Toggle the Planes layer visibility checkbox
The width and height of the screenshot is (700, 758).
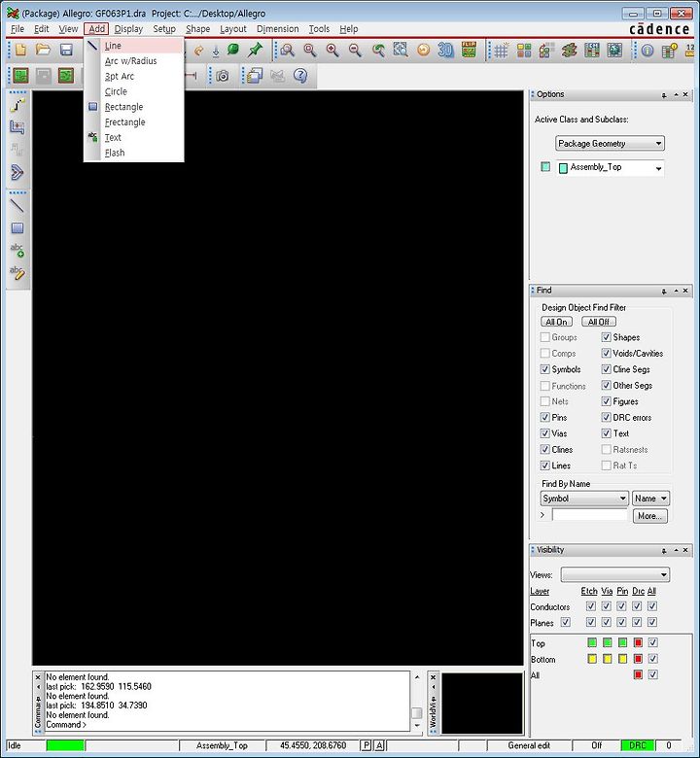565,622
